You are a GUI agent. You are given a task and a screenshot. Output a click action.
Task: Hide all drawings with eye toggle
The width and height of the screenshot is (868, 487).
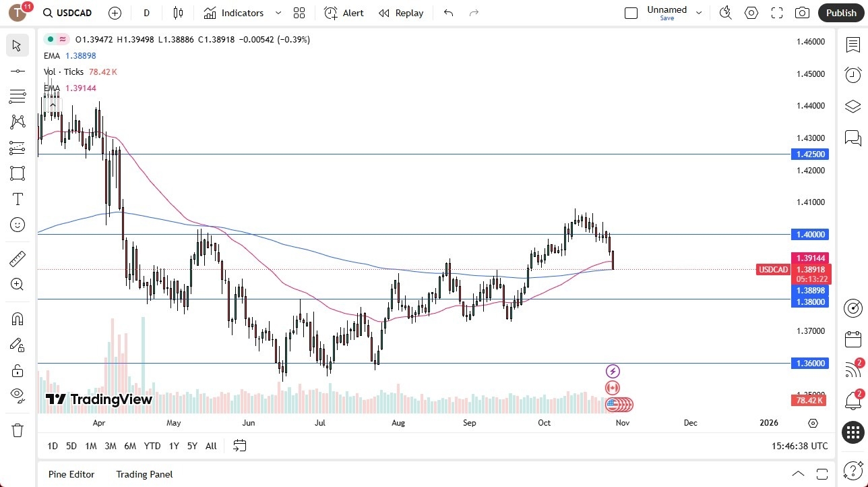18,395
